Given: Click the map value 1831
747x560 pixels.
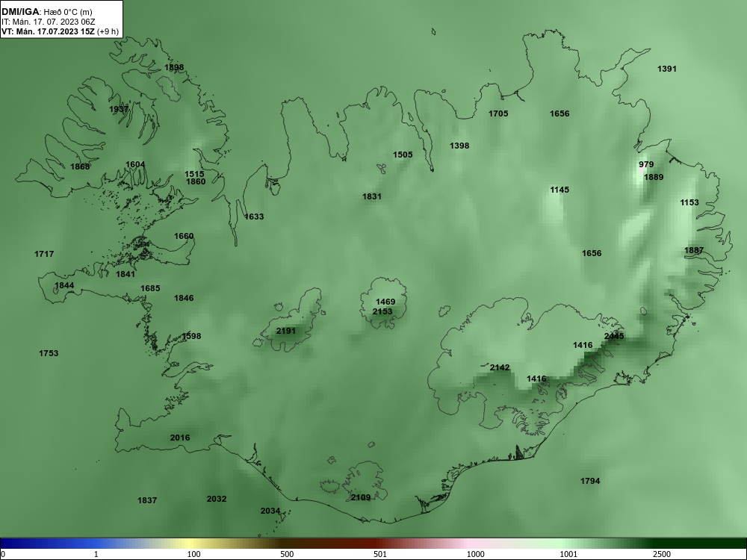Looking at the screenshot, I should click(372, 196).
